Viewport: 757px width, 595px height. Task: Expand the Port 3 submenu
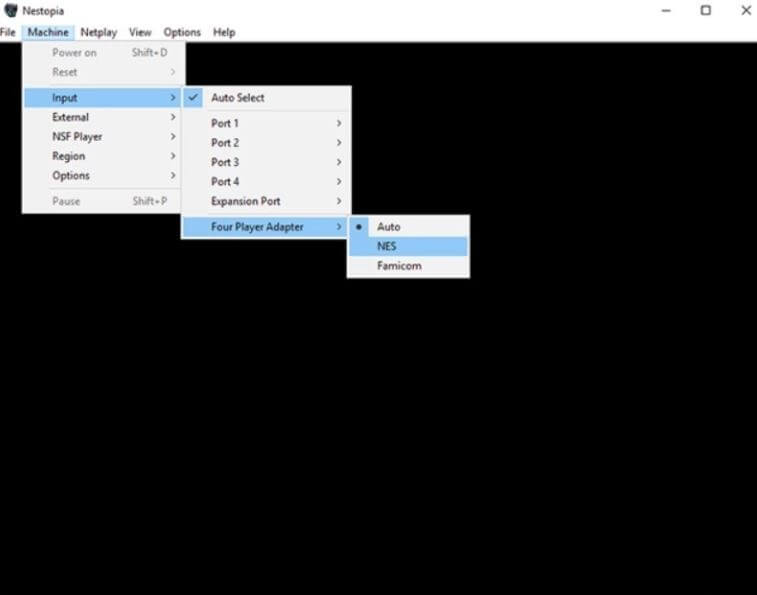coord(266,162)
